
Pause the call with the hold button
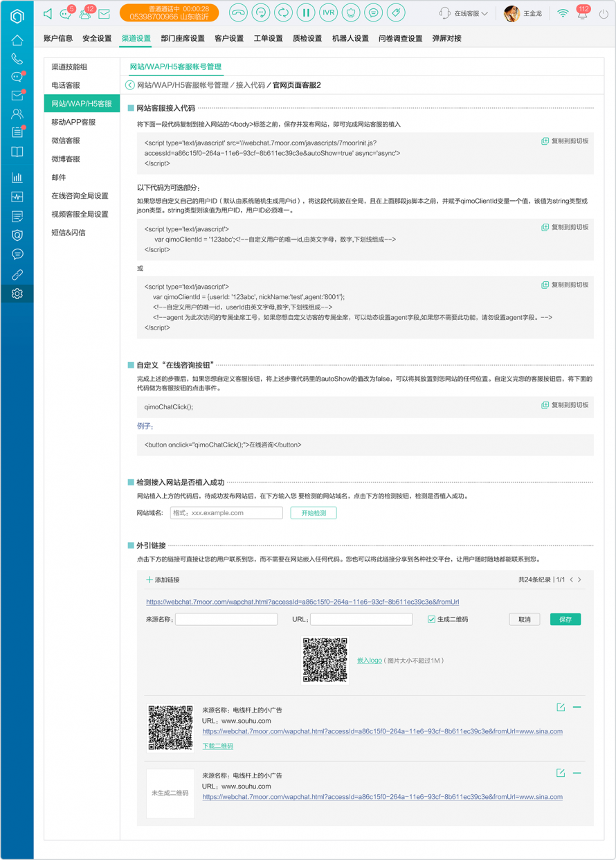[306, 12]
